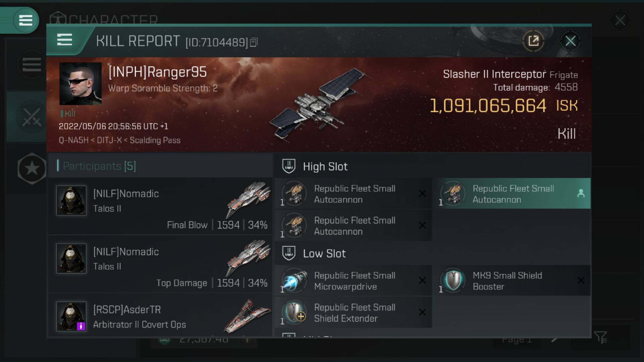The height and width of the screenshot is (362, 644).
Task: Click the first Republic Fleet Small Autocannon icon
Action: click(294, 194)
